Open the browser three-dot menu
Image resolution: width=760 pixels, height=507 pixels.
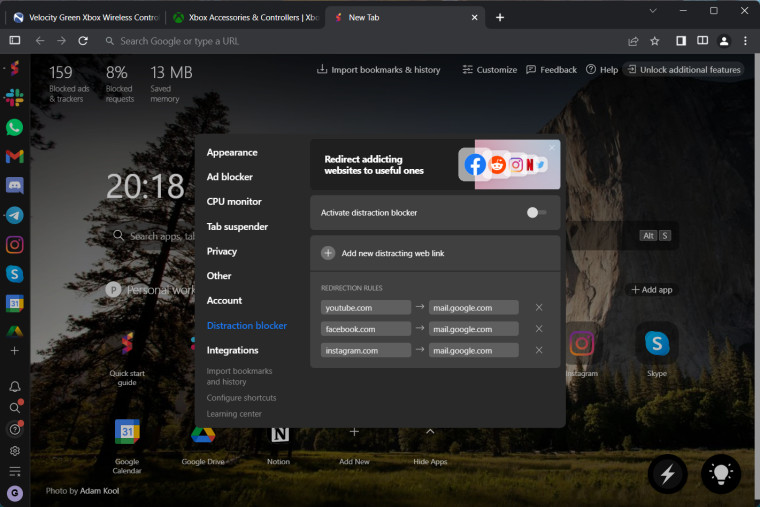[x=745, y=41]
